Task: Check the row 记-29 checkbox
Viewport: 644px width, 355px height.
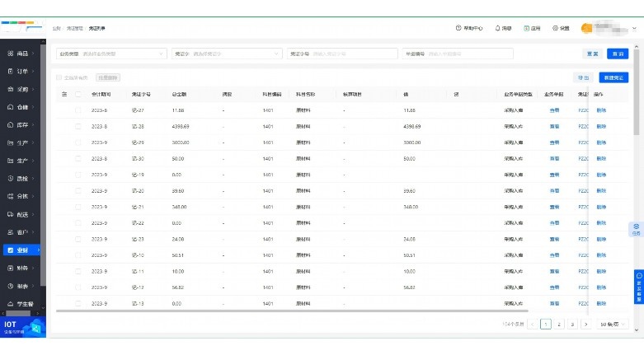Action: [x=78, y=142]
